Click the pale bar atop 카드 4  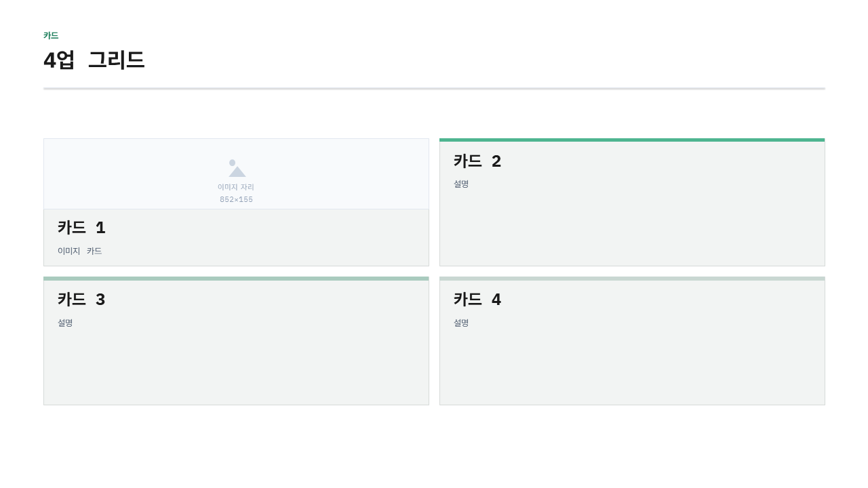(x=632, y=279)
